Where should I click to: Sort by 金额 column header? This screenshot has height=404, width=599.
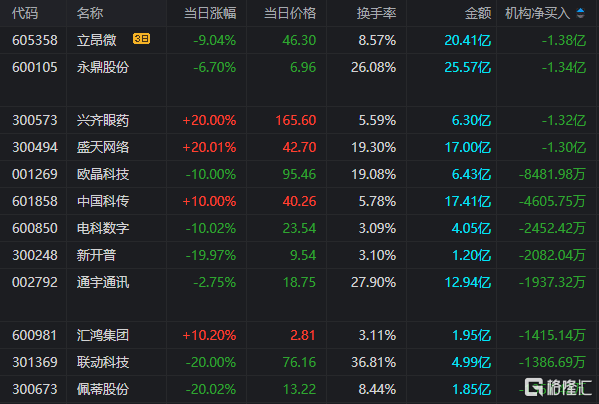coord(478,13)
